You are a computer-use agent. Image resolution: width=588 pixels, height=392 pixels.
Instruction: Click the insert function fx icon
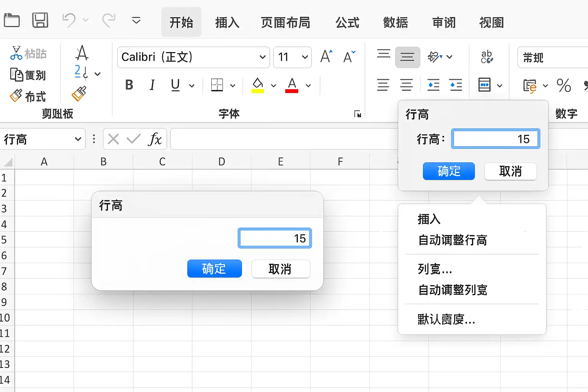tap(155, 139)
